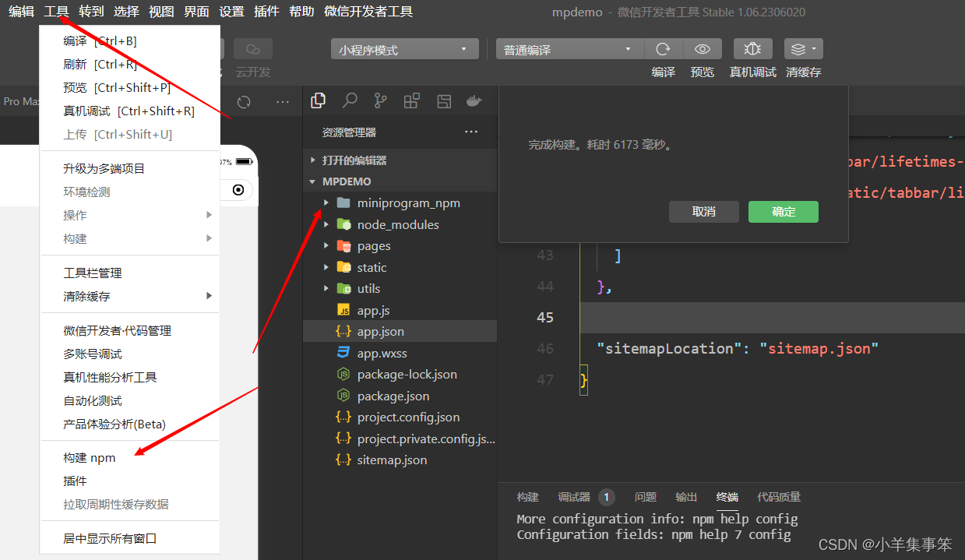Viewport: 965px width, 560px height.
Task: Open the 清除缓存 submenu
Action: coord(130,296)
